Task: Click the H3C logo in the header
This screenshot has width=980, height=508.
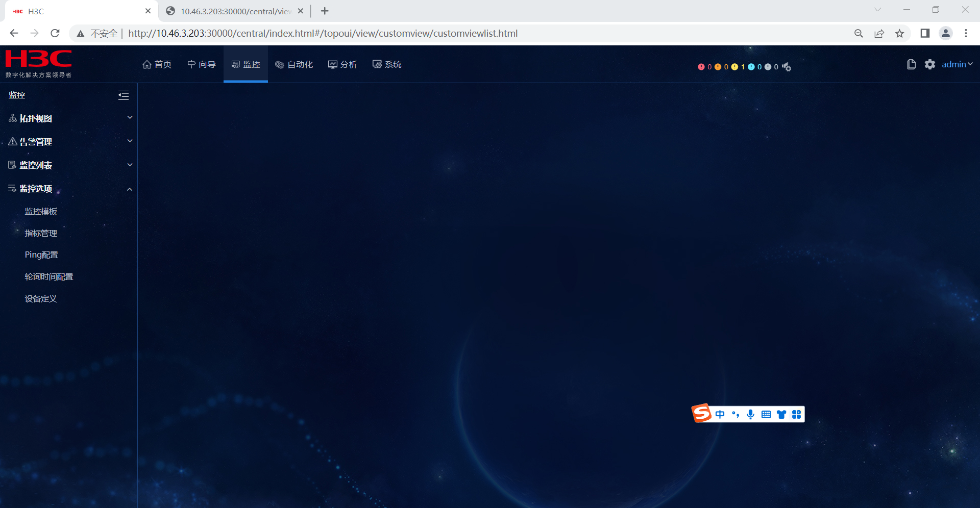Action: click(39, 64)
